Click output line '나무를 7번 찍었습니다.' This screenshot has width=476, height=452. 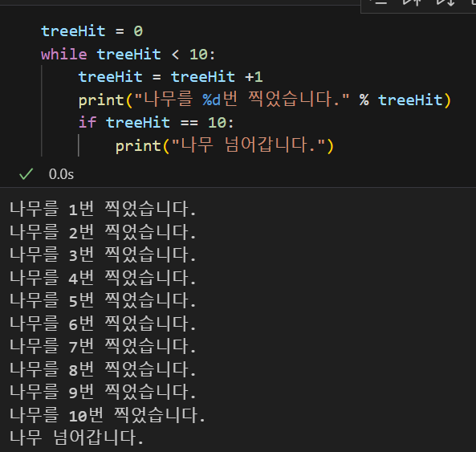[103, 346]
